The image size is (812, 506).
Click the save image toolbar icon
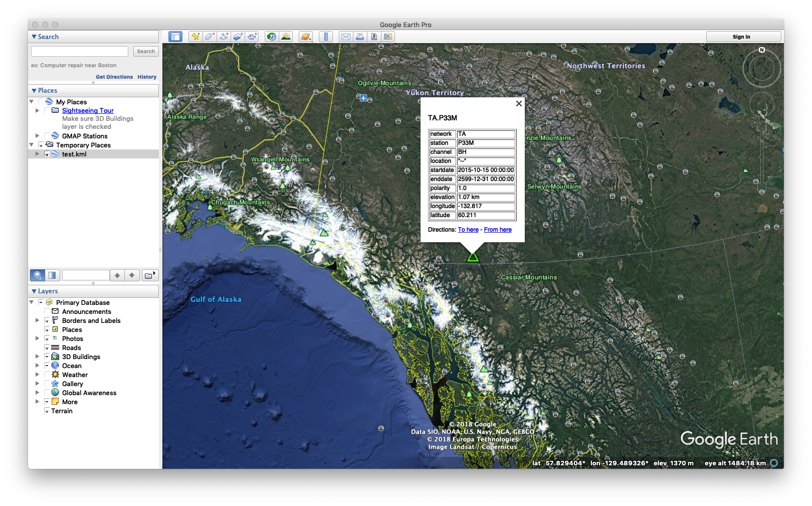pyautogui.click(x=374, y=37)
